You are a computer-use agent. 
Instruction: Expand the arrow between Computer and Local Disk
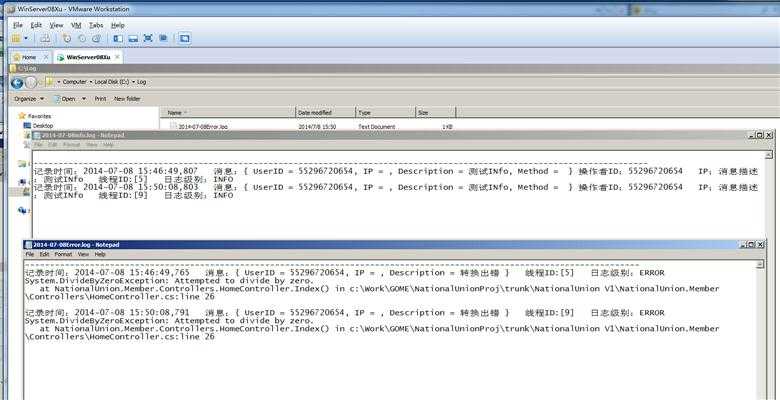(x=91, y=82)
